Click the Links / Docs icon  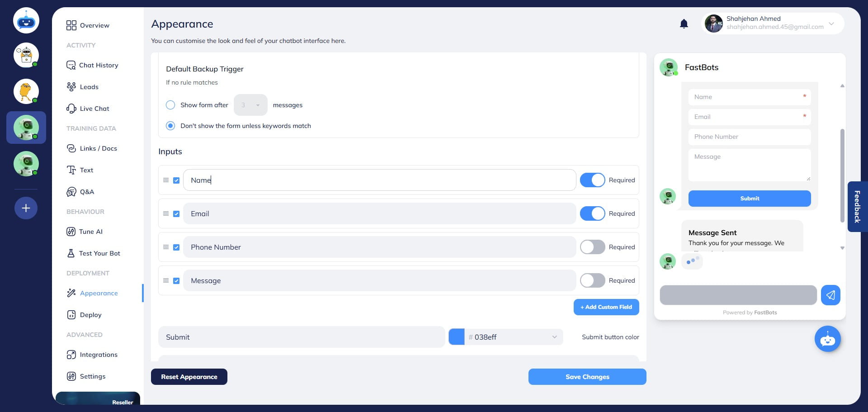click(71, 148)
